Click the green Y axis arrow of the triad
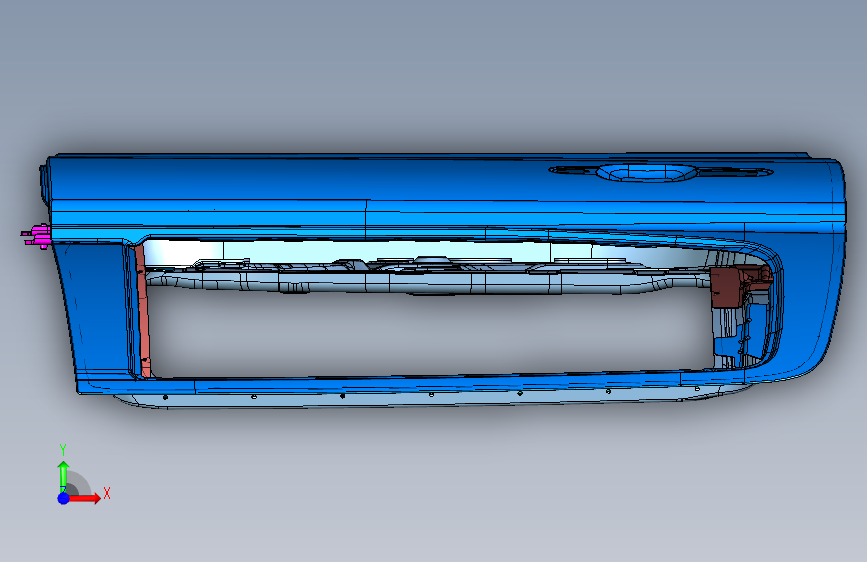 [64, 476]
